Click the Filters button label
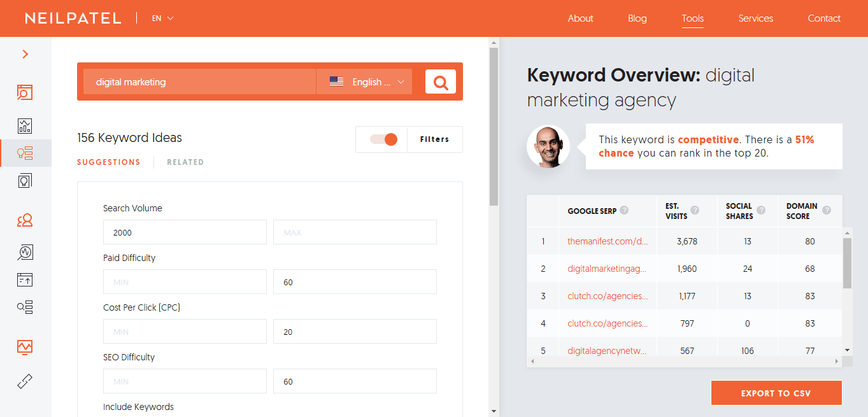The width and height of the screenshot is (868, 417). pyautogui.click(x=435, y=139)
